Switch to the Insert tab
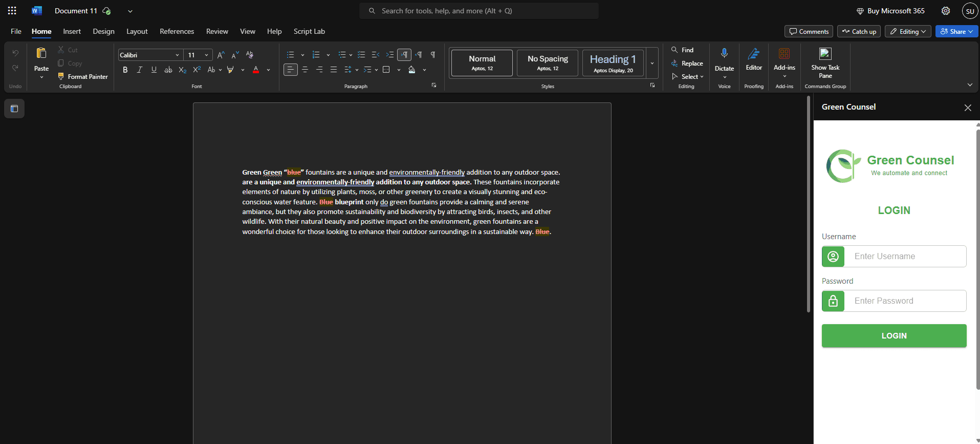Viewport: 980px width, 444px height. (x=72, y=31)
